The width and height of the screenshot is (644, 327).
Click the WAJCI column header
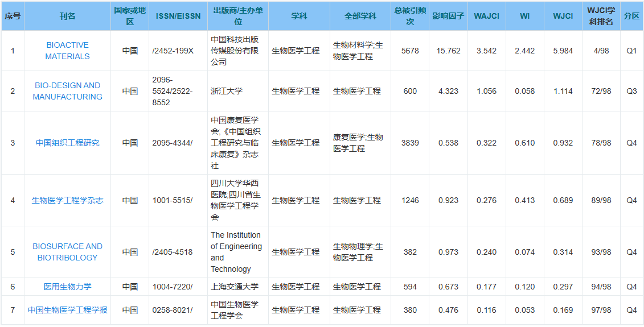(x=486, y=16)
